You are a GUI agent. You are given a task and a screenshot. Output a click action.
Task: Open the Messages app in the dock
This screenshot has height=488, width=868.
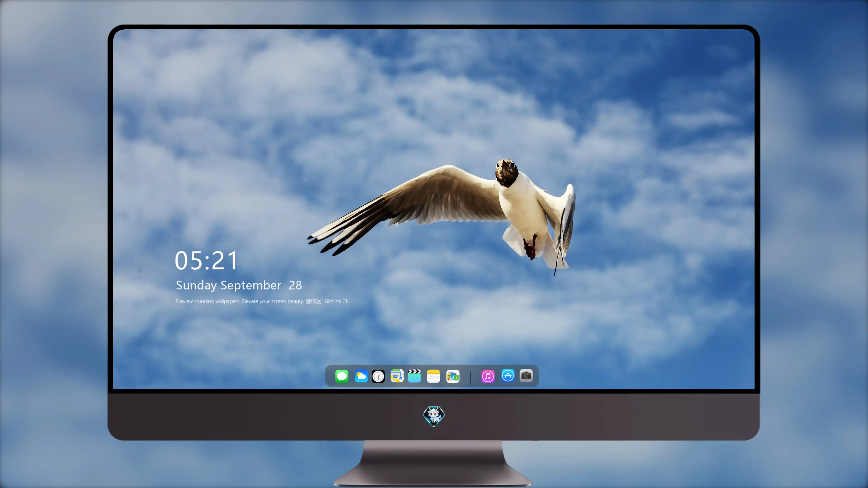(342, 376)
